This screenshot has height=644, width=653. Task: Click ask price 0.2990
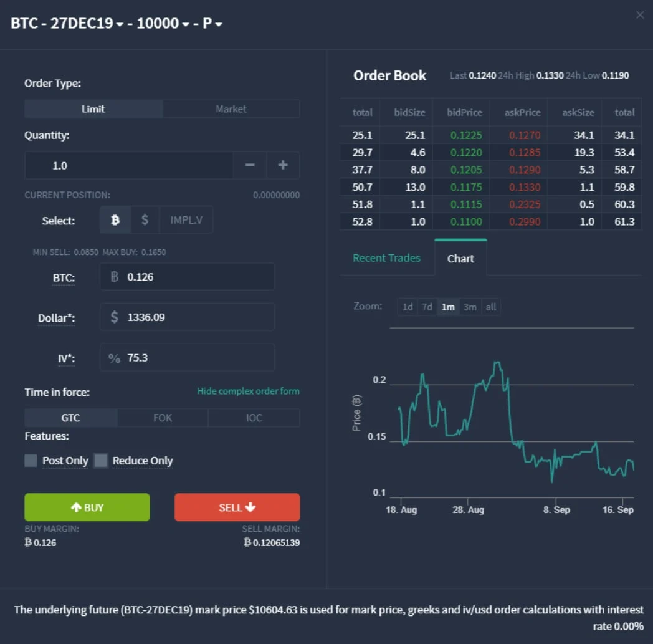tap(525, 222)
